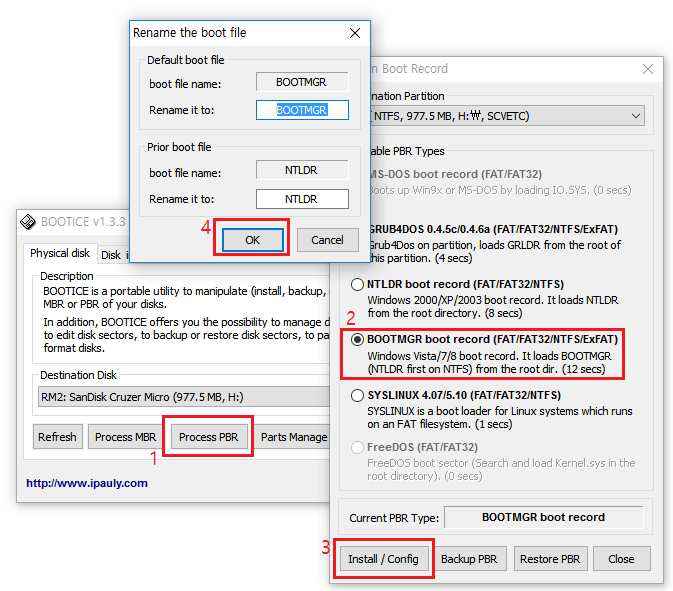This screenshot has width=673, height=591.
Task: Click the BOOTICE app icon in title bar
Action: pyautogui.click(x=28, y=221)
